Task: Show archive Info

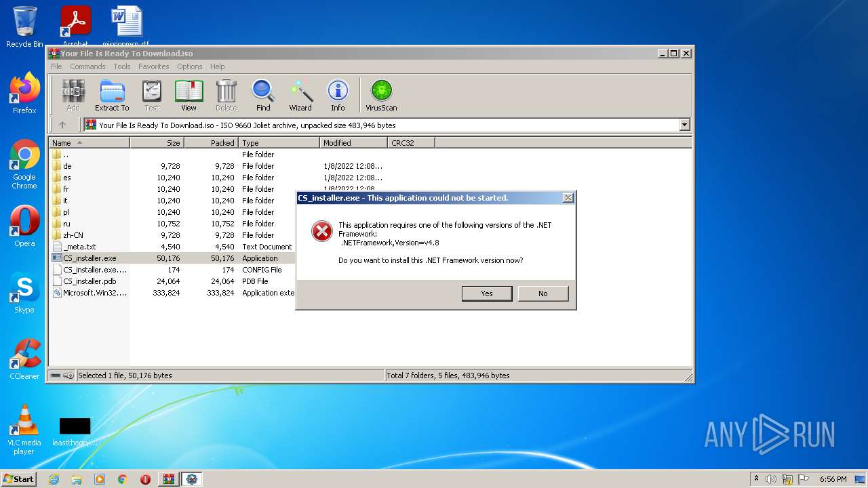Action: 338,95
